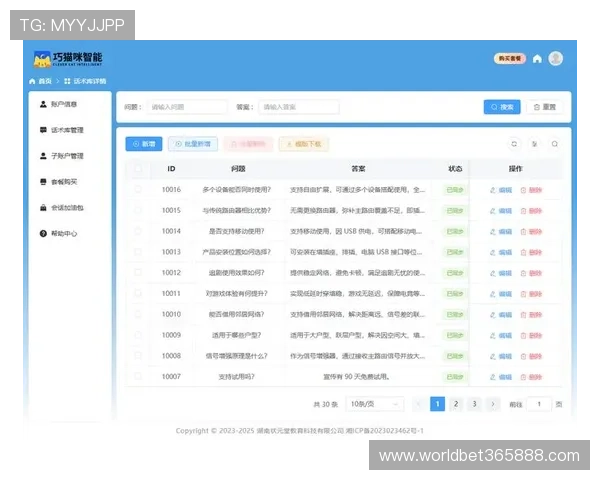Click the 购买套餐 badge button in header
The height and width of the screenshot is (480, 600).
(x=510, y=59)
